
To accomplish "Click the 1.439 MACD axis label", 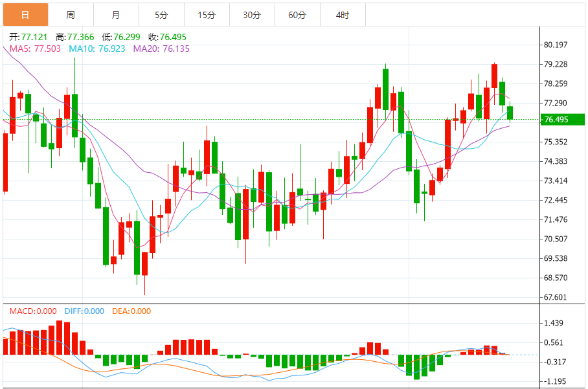I will [554, 323].
